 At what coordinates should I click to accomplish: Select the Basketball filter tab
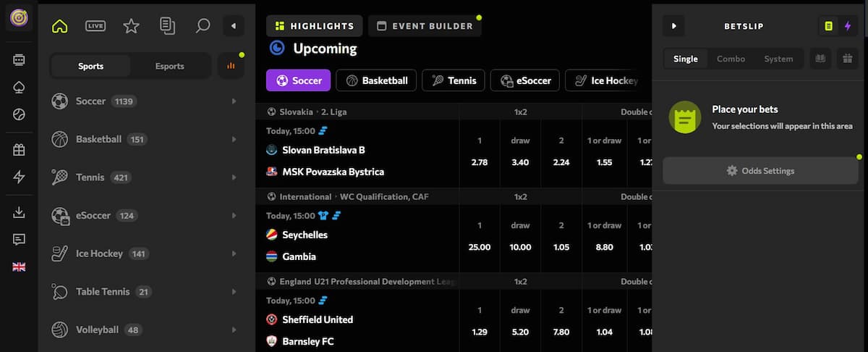click(x=377, y=80)
